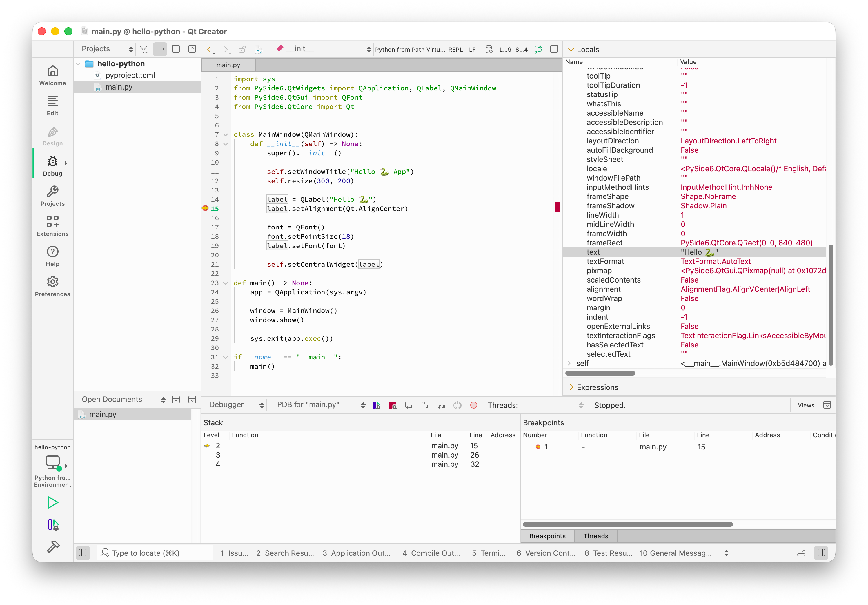Toggle synchronize with editor link icon
This screenshot has height=605, width=868.
click(160, 49)
